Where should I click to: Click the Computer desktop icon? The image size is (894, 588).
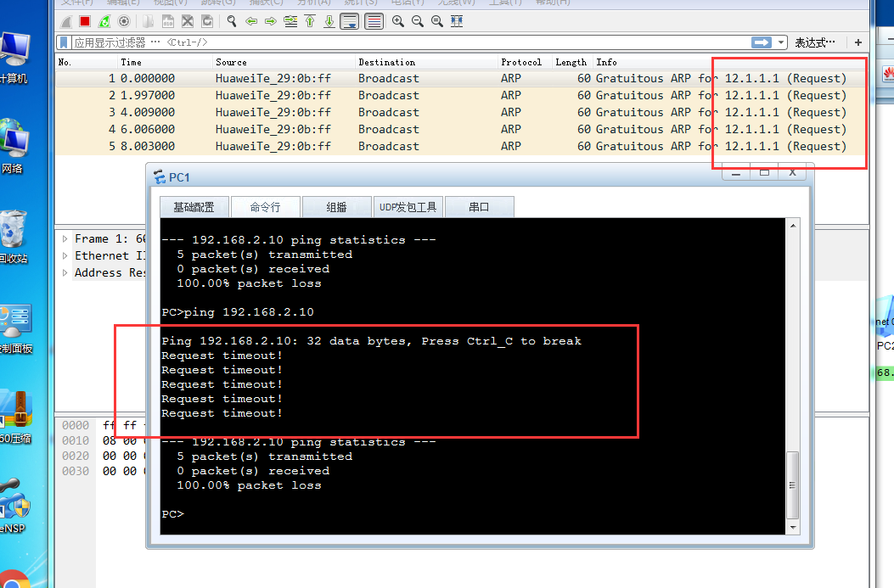click(13, 59)
